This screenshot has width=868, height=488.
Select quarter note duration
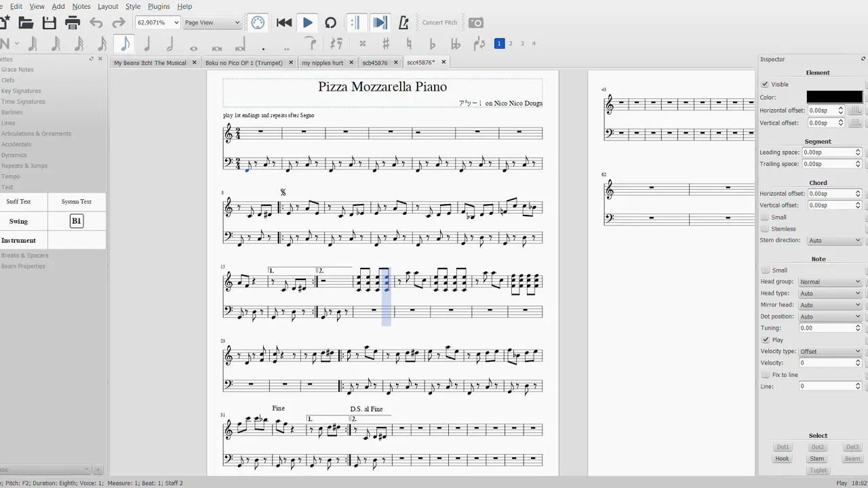(147, 44)
